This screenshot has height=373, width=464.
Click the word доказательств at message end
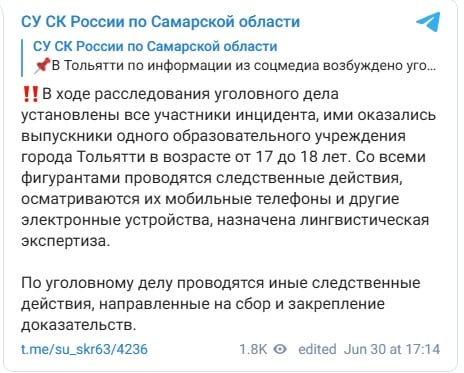coord(79,325)
